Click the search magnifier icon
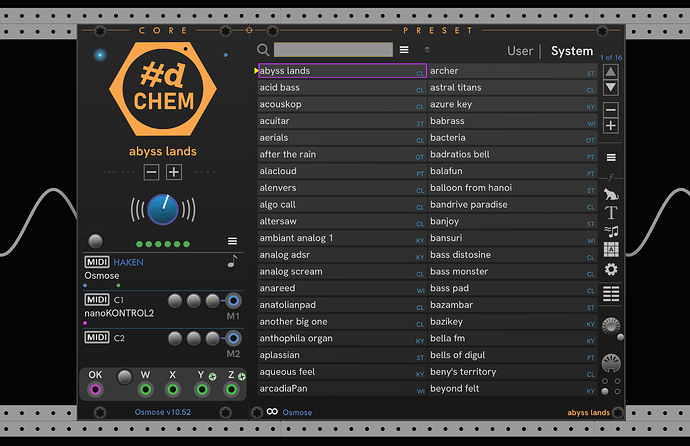The image size is (690, 446). click(263, 50)
